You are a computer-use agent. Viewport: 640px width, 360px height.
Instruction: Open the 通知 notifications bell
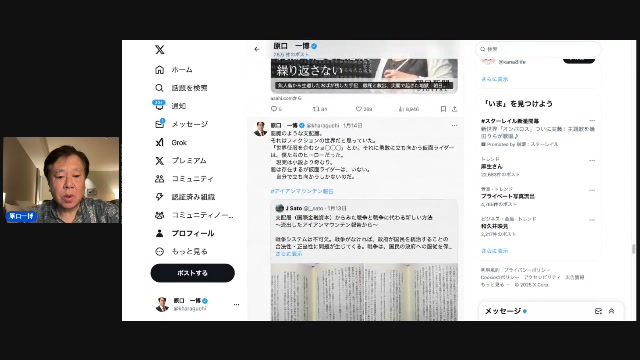coord(159,106)
